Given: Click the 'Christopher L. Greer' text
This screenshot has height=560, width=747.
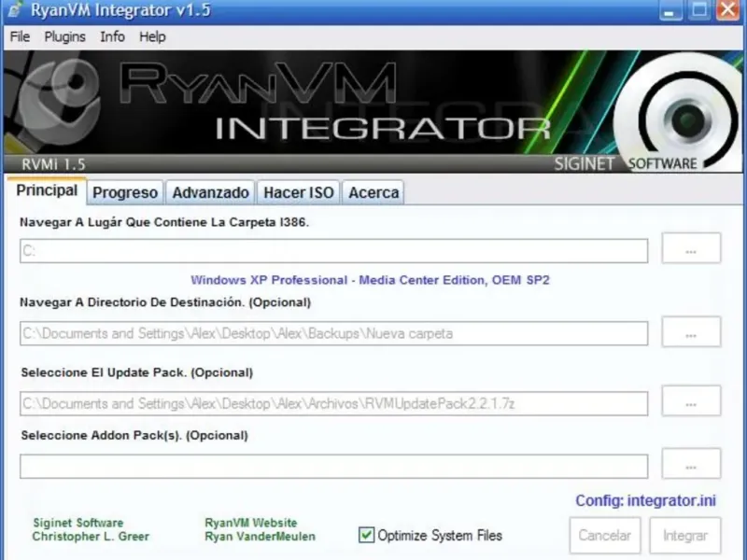Looking at the screenshot, I should click(x=91, y=537).
